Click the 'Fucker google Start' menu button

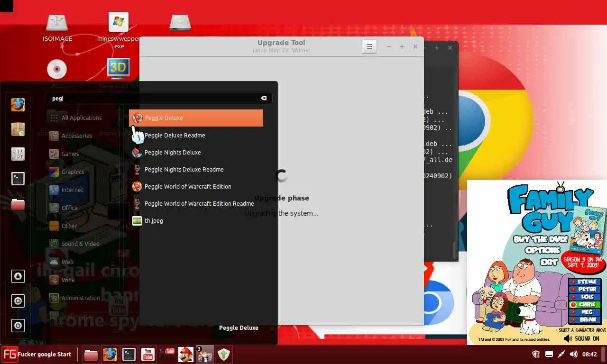tap(37, 354)
